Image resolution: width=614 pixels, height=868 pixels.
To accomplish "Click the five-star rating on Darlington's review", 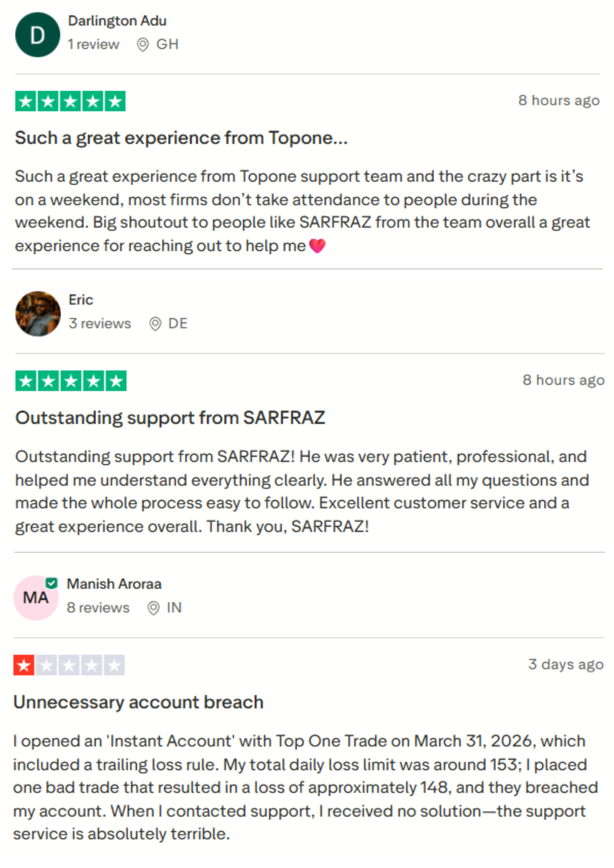I will [x=70, y=101].
